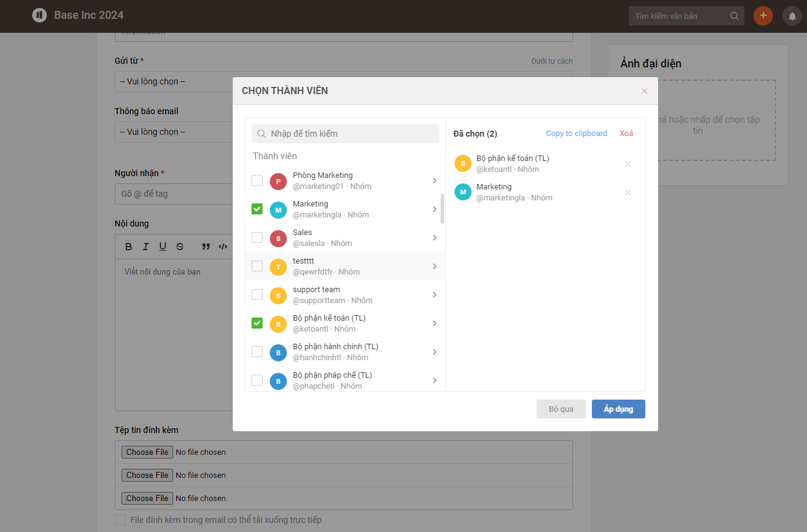Screen dimensions: 807x532
Task: Check Bộ phận hành chính (TL) checkbox
Action: pos(257,352)
